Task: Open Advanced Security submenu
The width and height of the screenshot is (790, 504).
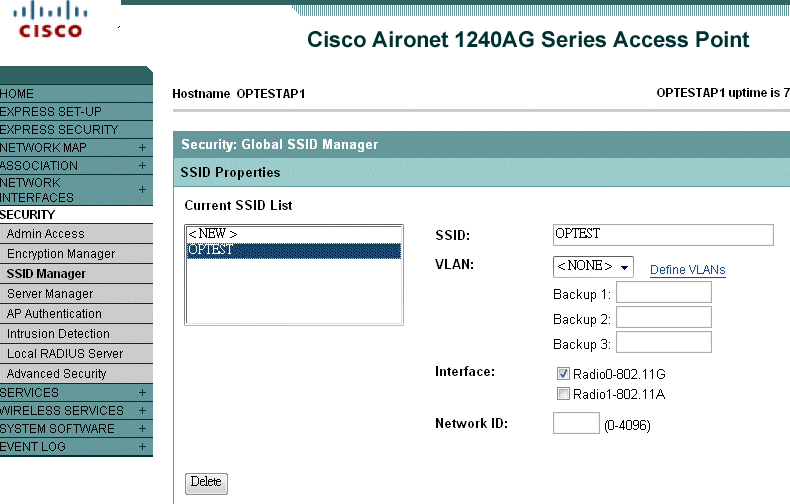Action: pyautogui.click(x=56, y=374)
